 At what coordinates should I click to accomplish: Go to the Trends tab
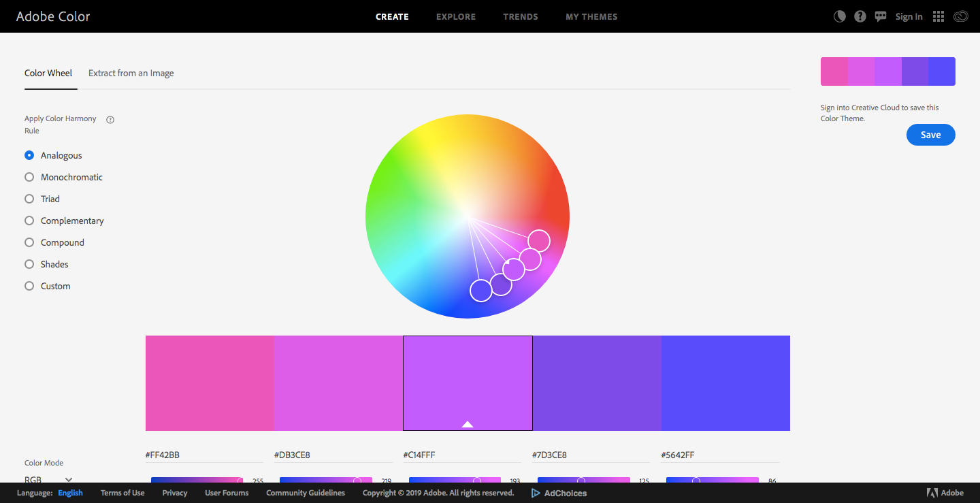tap(521, 16)
